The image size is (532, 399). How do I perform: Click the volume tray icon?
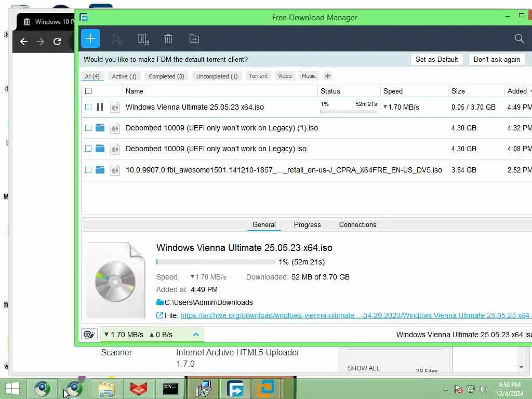click(x=483, y=389)
